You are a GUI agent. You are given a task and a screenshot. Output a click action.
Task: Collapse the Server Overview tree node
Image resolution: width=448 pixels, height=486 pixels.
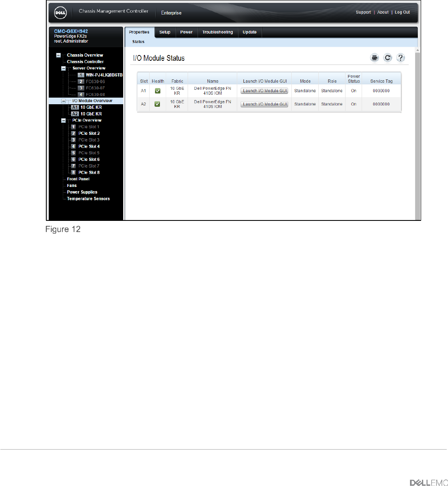(x=64, y=68)
